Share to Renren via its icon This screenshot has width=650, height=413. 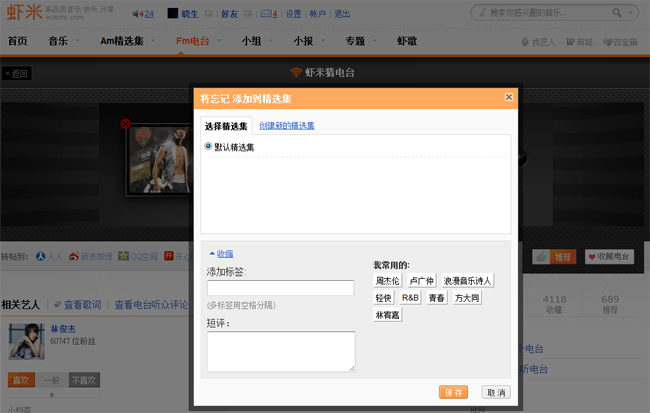pos(42,257)
